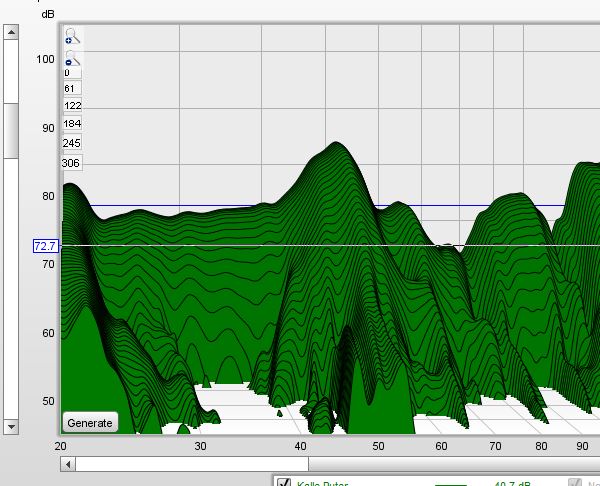Select the 0 ms time slice label
Viewport: 600px width, 486px height.
click(67, 73)
